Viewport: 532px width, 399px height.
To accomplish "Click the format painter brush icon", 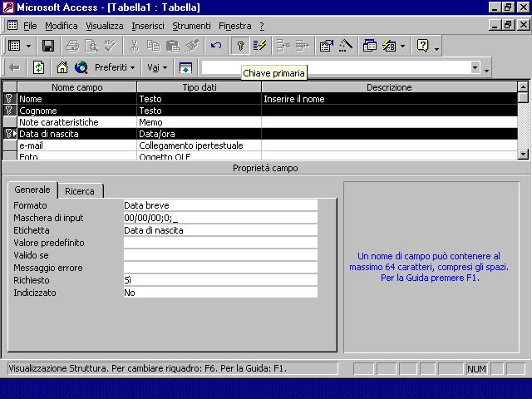I will 192,46.
